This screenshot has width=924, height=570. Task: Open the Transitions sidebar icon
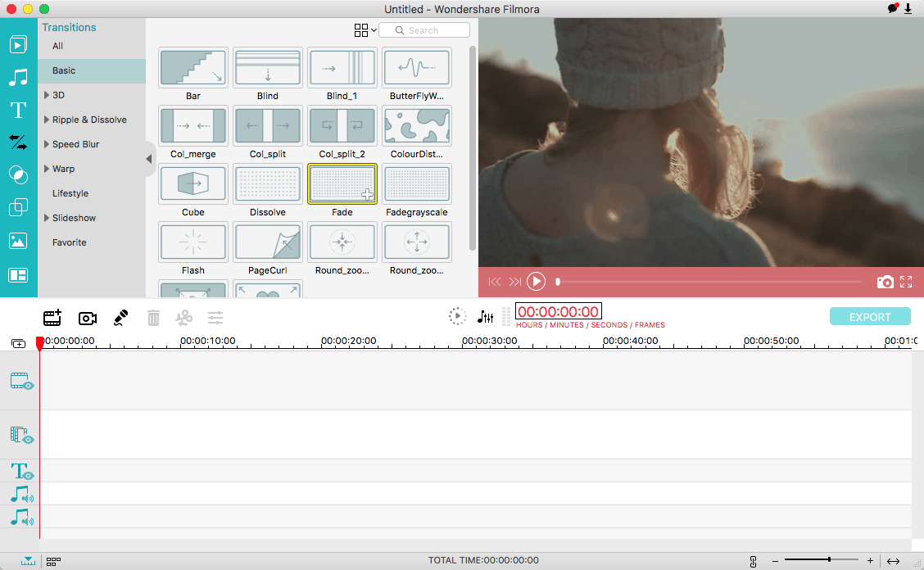[x=18, y=142]
